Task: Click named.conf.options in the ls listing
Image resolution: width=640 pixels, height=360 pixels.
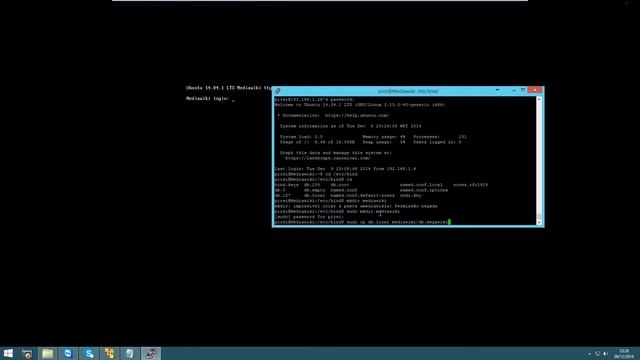Action: (424, 190)
